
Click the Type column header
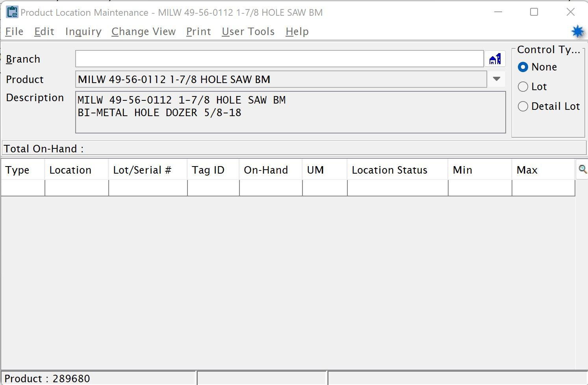point(23,170)
